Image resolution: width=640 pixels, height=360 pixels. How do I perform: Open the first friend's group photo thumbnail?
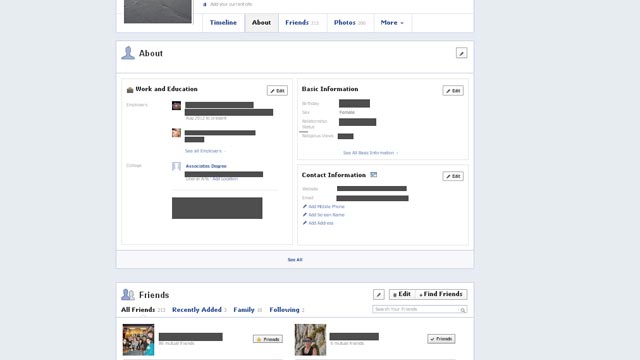(x=138, y=340)
